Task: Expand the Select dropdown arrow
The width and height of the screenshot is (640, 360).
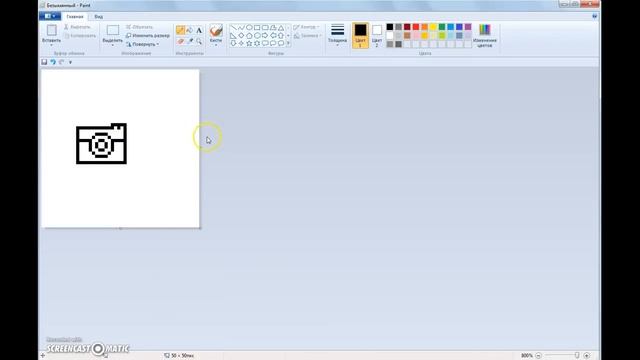Action: pos(113,45)
